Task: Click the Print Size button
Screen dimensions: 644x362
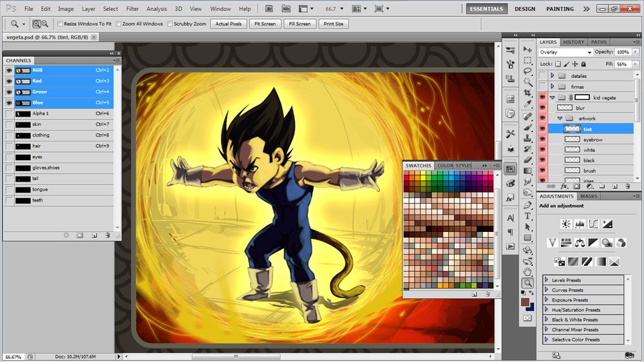Action: click(x=334, y=24)
